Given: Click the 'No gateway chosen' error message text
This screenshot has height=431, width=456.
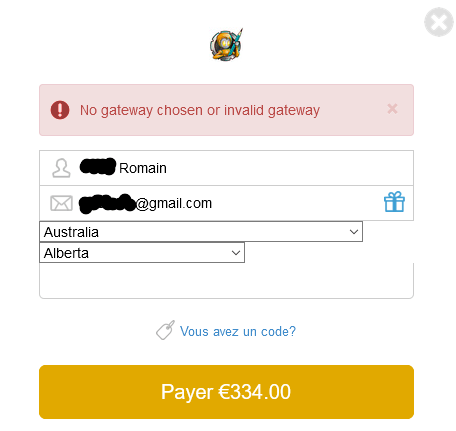Looking at the screenshot, I should [200, 110].
